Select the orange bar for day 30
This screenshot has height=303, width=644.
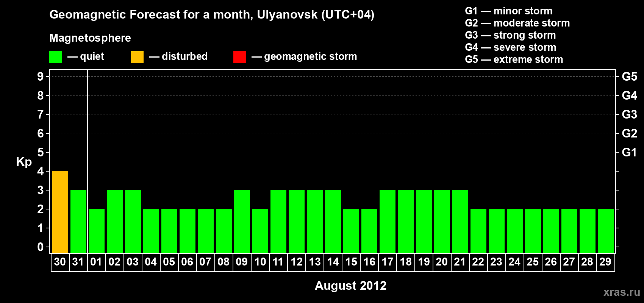click(60, 212)
